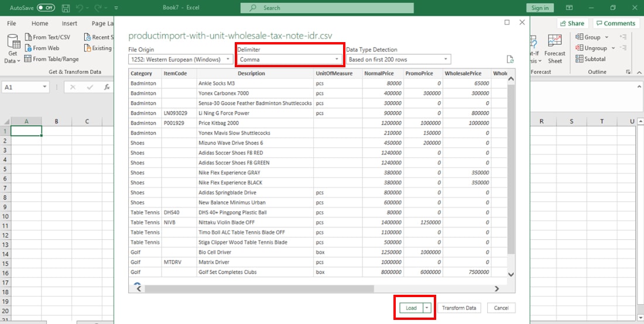
Task: Click the Cancel formula X icon
Action: (73, 87)
